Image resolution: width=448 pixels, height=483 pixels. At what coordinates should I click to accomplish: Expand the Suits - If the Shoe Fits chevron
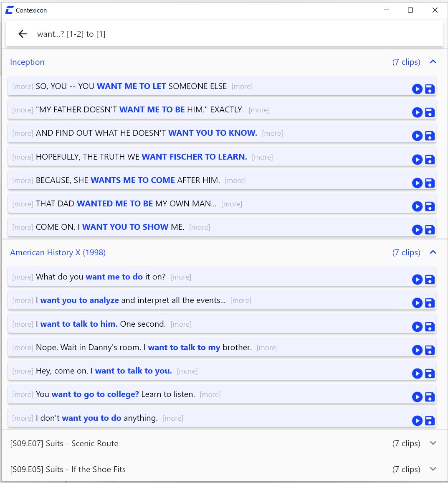433,469
